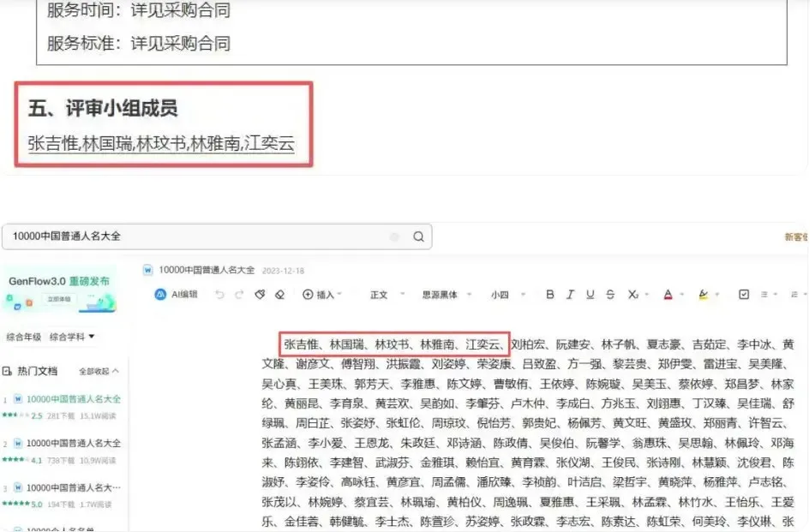The width and height of the screenshot is (810, 532).
Task: Open the 综合学科 subject filter
Action: coord(72,337)
